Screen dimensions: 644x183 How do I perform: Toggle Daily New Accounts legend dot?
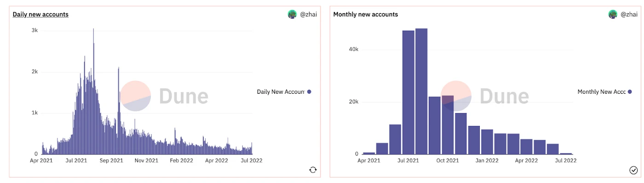pyautogui.click(x=309, y=91)
